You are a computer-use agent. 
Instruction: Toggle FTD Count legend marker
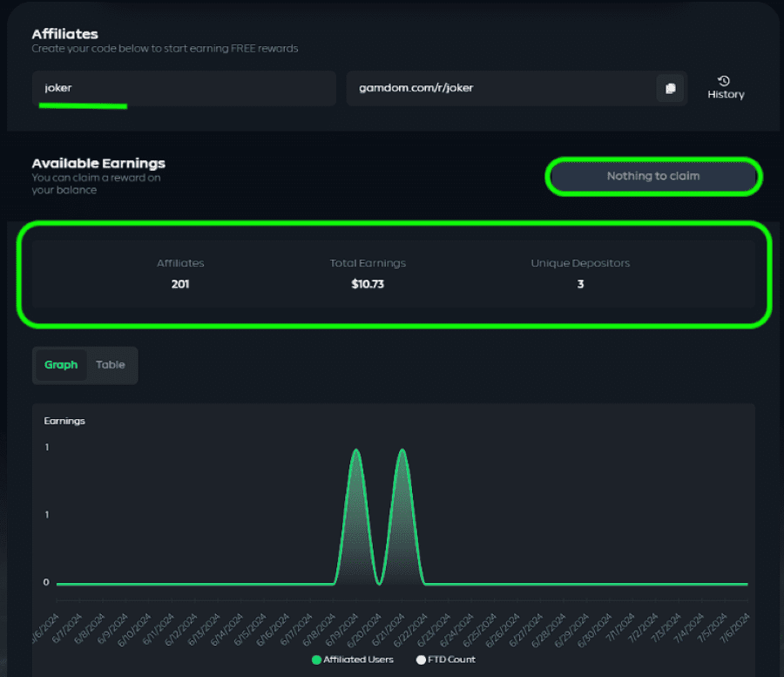[x=421, y=660]
